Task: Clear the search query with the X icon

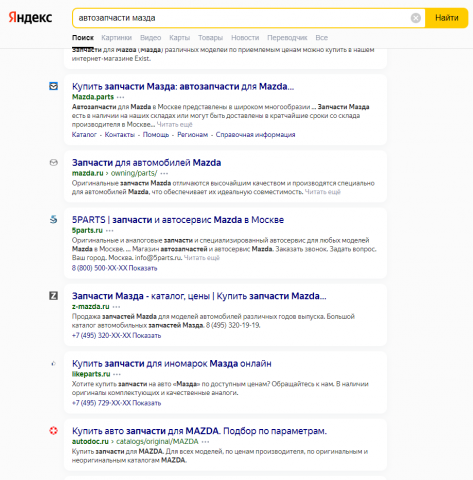Action: point(416,18)
